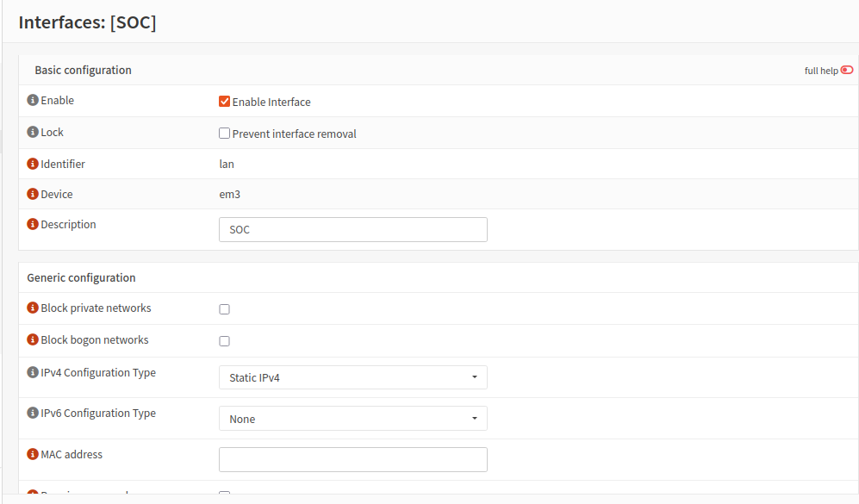Toggle the full help switch
Screen dimensions: 859x504
(847, 71)
